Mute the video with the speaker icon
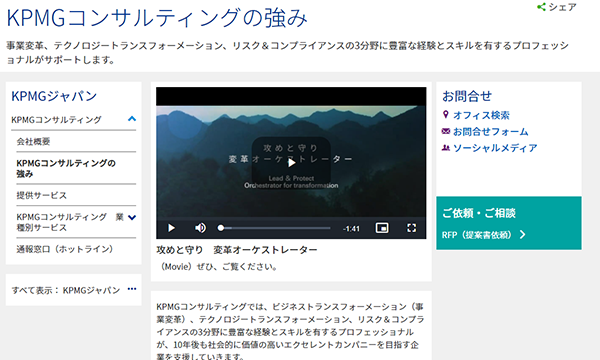Viewport: 600px width, 360px height. point(200,228)
